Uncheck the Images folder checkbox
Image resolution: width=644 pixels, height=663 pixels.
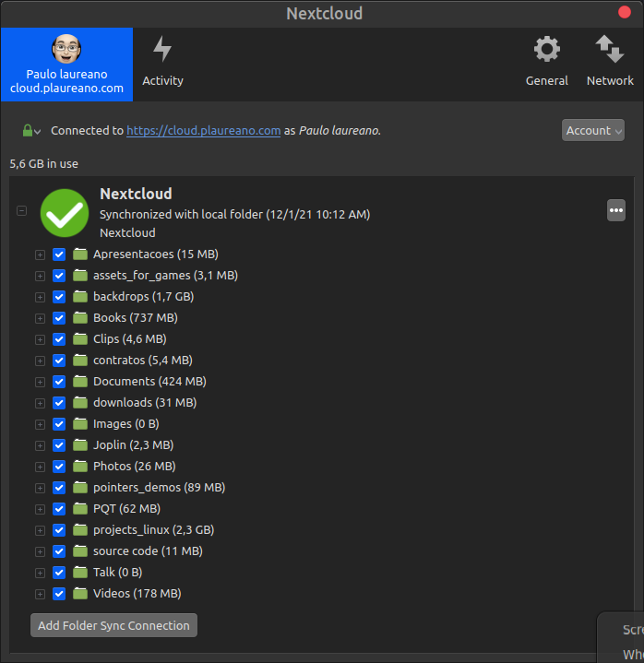coord(59,424)
